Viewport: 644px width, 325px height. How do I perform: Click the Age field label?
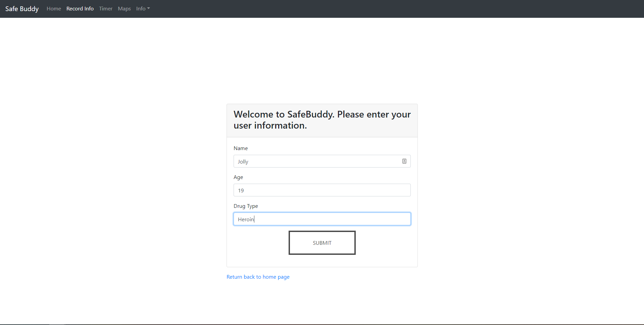(x=238, y=177)
